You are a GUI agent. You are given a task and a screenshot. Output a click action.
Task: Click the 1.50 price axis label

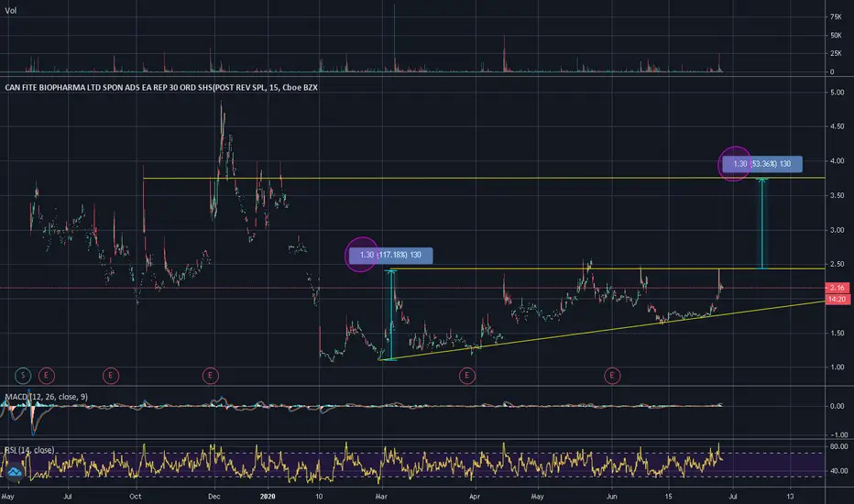pyautogui.click(x=837, y=333)
